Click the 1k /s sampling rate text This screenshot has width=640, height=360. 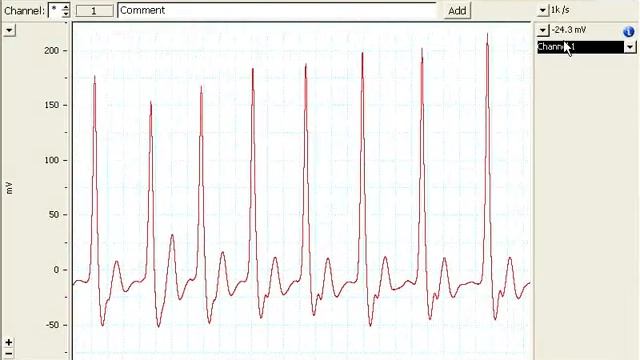click(x=560, y=10)
